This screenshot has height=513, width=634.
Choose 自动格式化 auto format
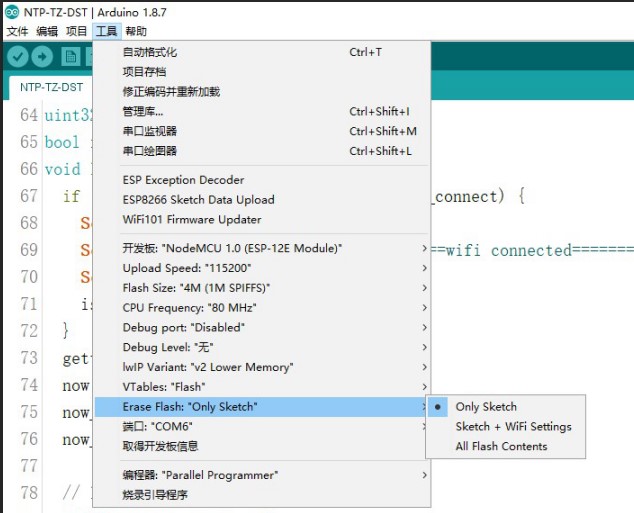[262, 52]
